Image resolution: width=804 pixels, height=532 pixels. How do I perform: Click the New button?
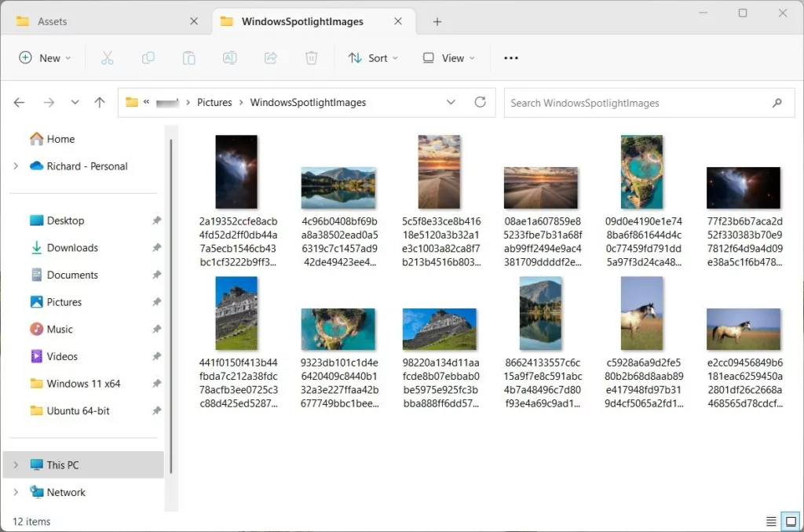(x=45, y=58)
